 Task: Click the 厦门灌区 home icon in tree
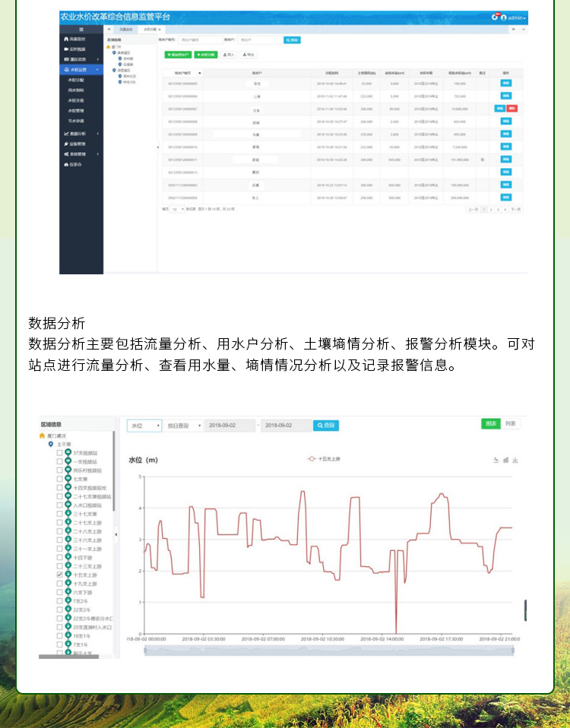pos(43,435)
